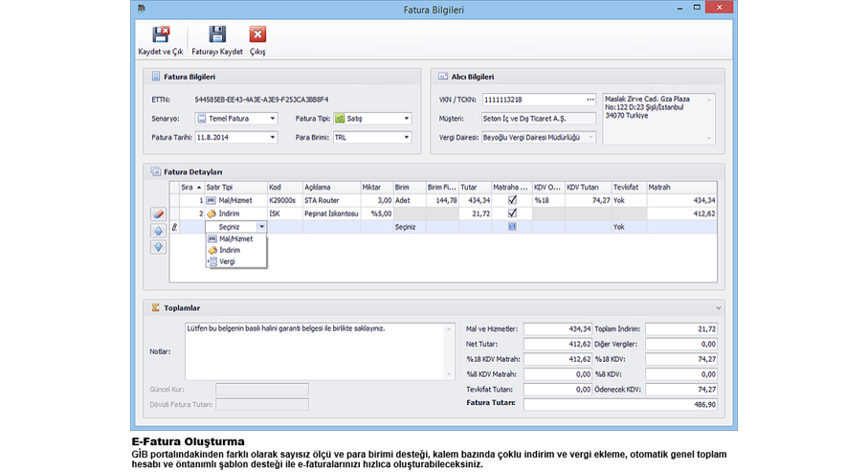Collapse the Toplamlar section with the chevron
The height and width of the screenshot is (472, 868).
[x=718, y=308]
